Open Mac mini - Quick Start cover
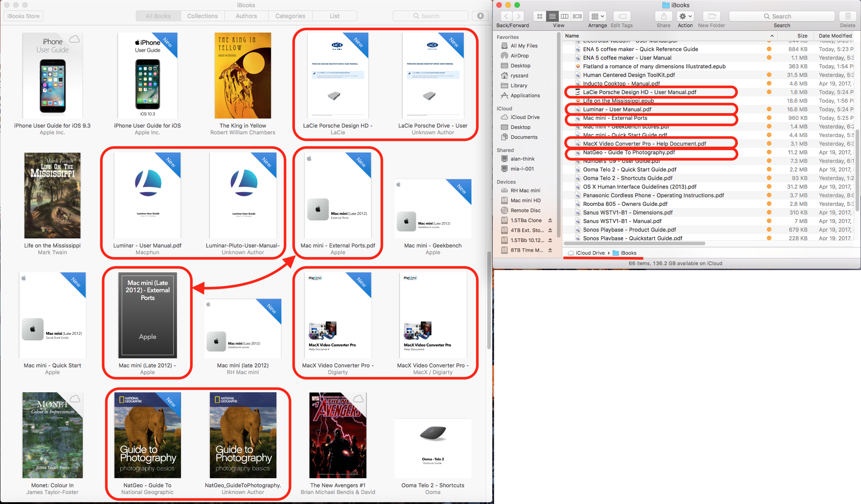 pos(52,315)
